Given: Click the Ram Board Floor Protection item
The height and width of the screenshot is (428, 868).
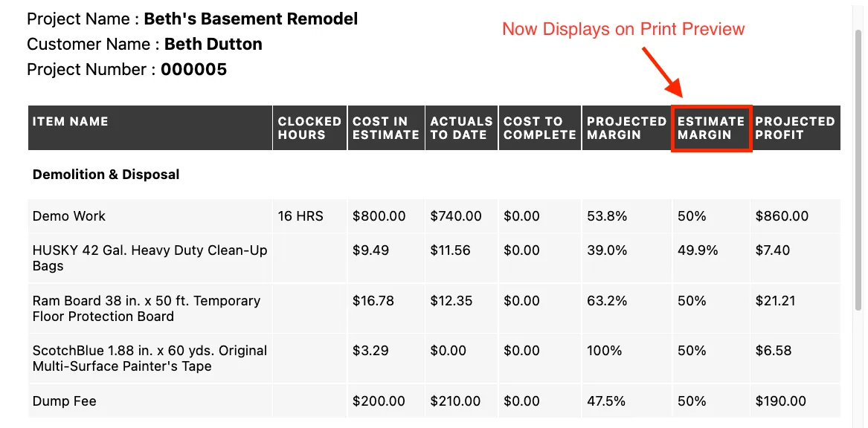Looking at the screenshot, I should coord(147,308).
